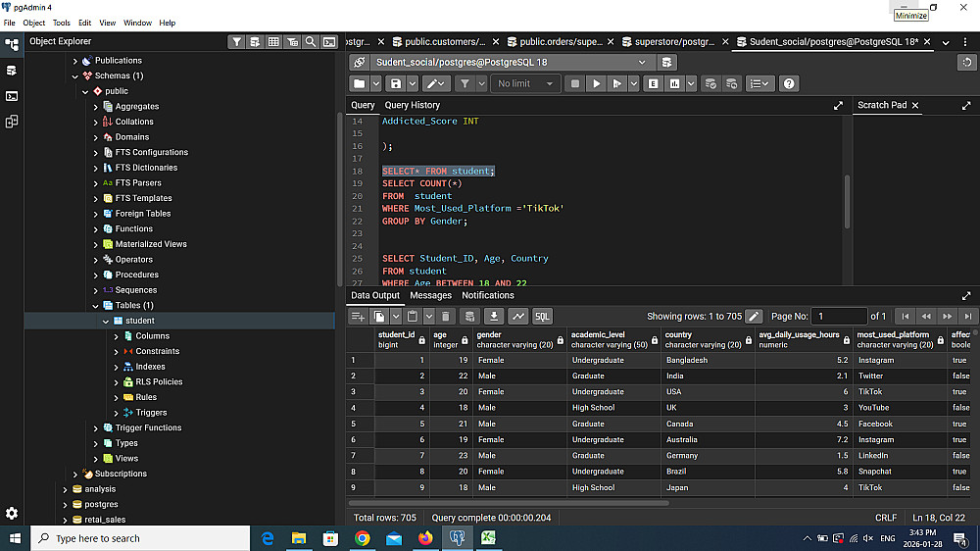
Task: Click the Page No input field
Action: (x=839, y=317)
